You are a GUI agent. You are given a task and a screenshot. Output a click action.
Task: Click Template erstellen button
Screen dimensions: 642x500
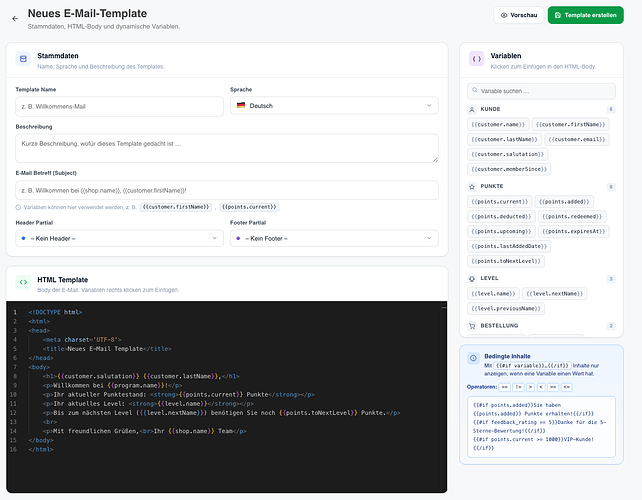coord(585,15)
